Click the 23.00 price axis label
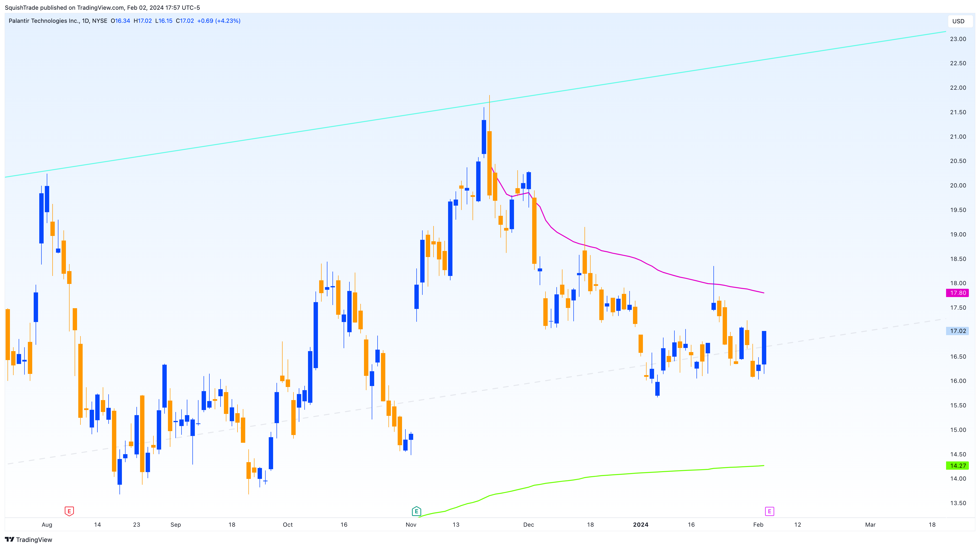This screenshot has height=548, width=980. click(x=958, y=39)
